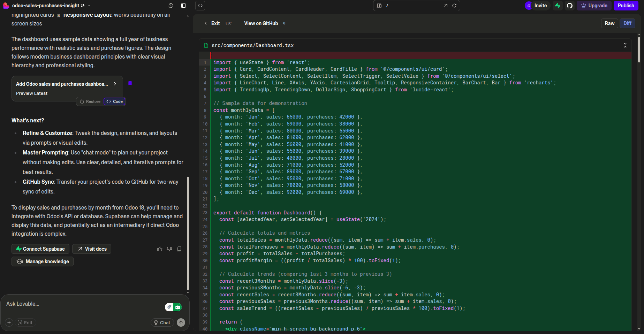Expand the odoo-sales-purchases-insight project dropdown
This screenshot has width=644, height=334.
click(89, 6)
